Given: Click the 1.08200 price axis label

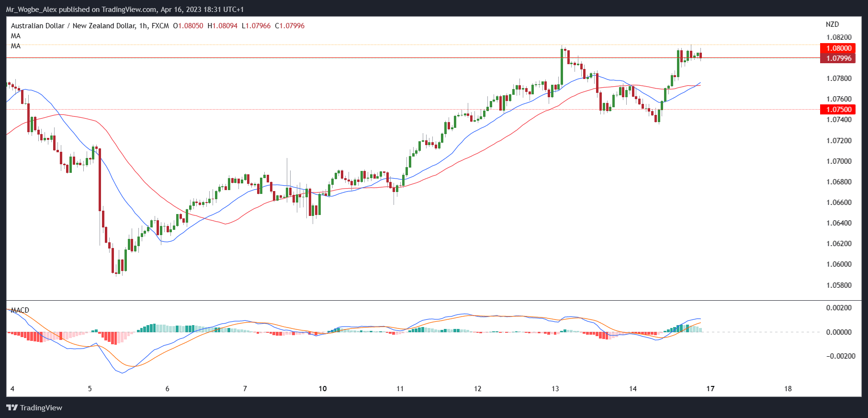Looking at the screenshot, I should (839, 37).
